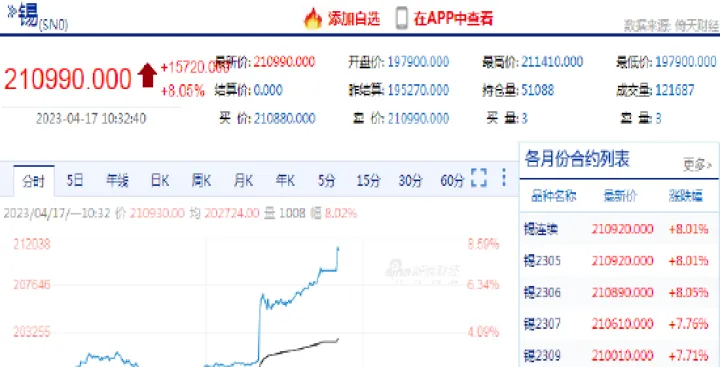The height and width of the screenshot is (367, 720).
Task: Click the chart axis label 203255
Action: (x=32, y=332)
